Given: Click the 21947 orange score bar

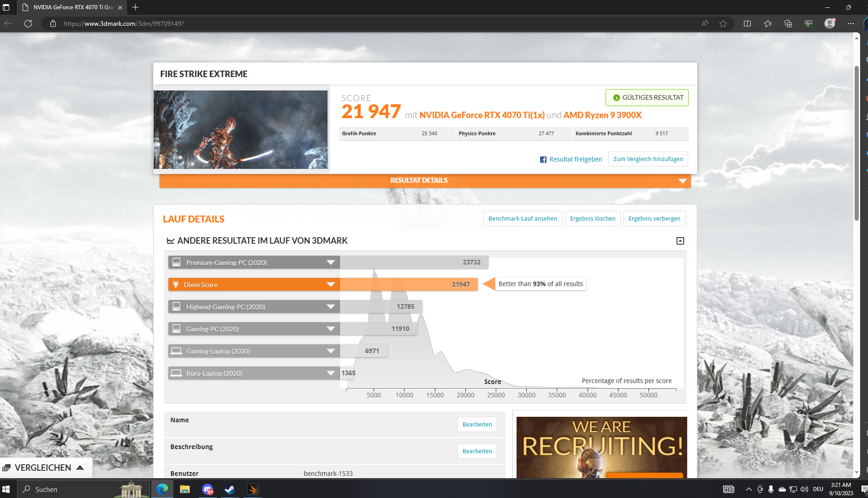Looking at the screenshot, I should (x=409, y=284).
